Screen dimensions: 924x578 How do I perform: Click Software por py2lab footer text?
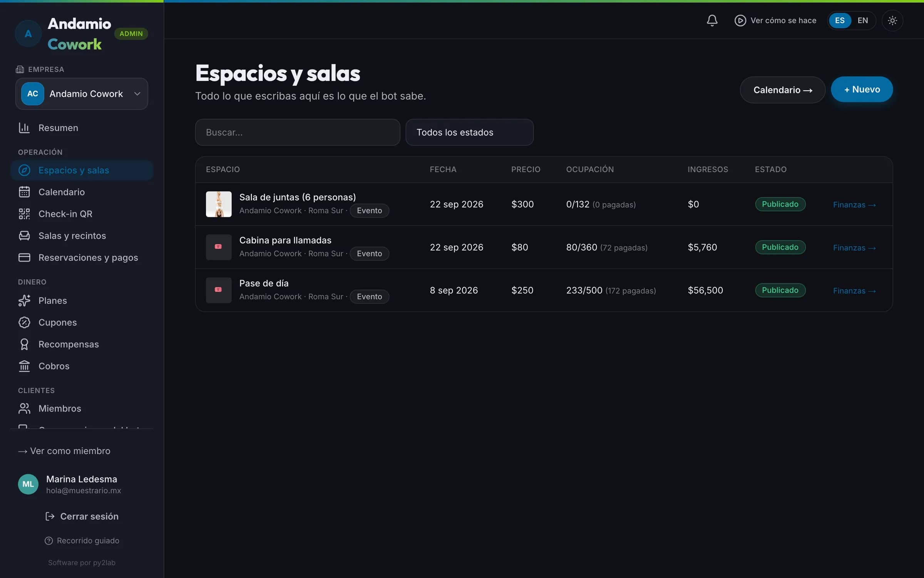point(82,563)
